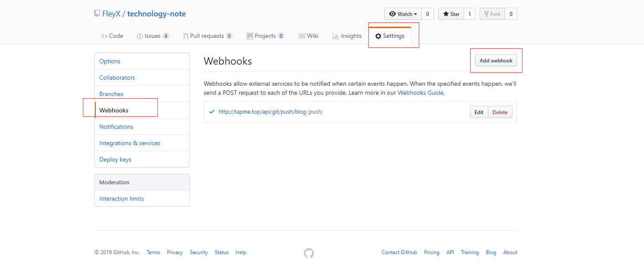This screenshot has height=264, width=644.
Task: Open the Terms footer link
Action: pyautogui.click(x=153, y=252)
